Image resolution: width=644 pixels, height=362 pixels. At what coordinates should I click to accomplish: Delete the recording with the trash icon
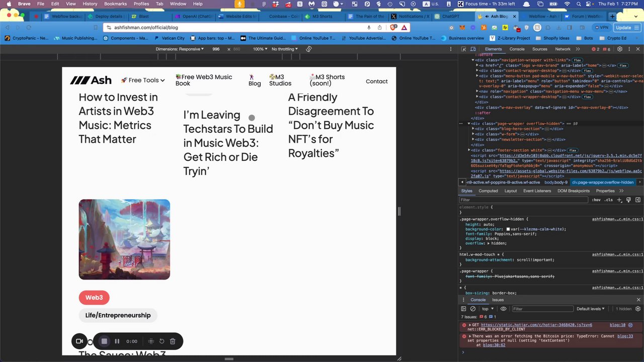click(x=173, y=341)
